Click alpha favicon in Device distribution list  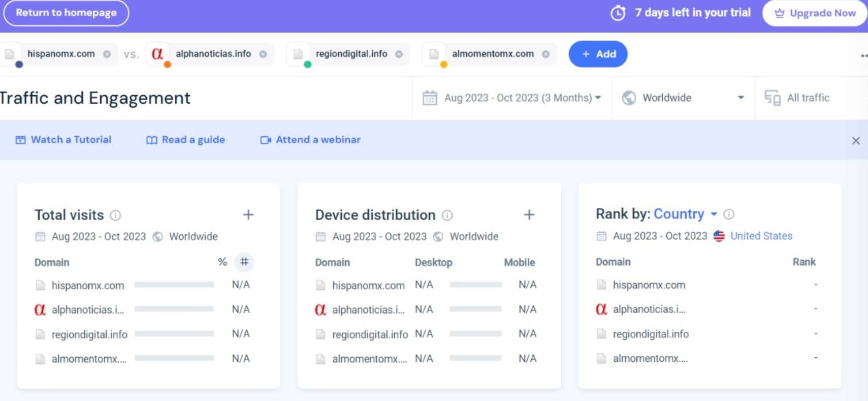320,310
